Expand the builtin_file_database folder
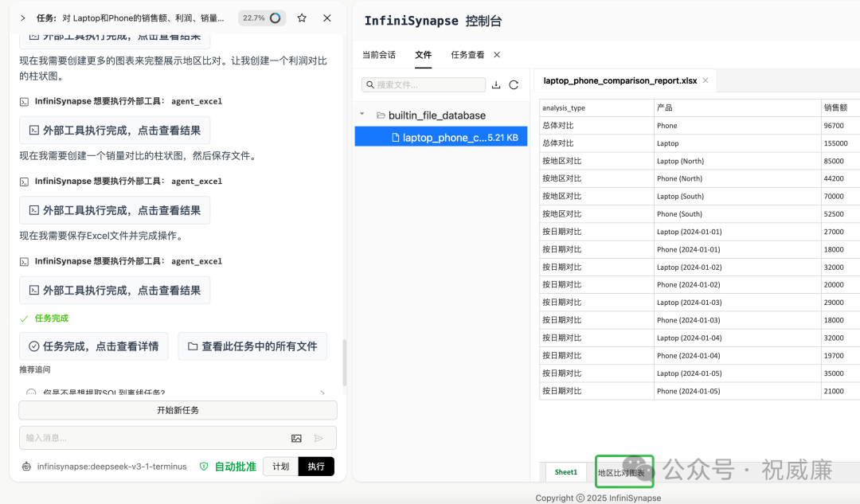 pos(362,114)
